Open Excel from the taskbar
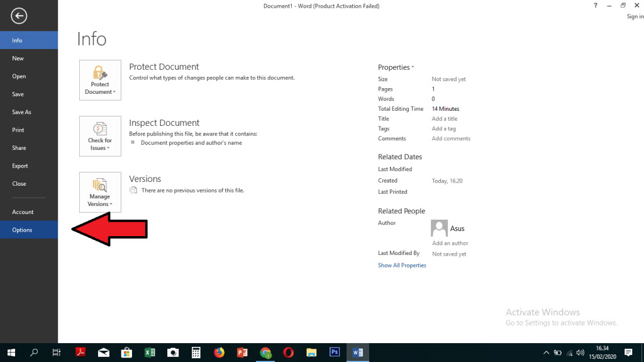Screen dimensions: 644x362 point(150,353)
